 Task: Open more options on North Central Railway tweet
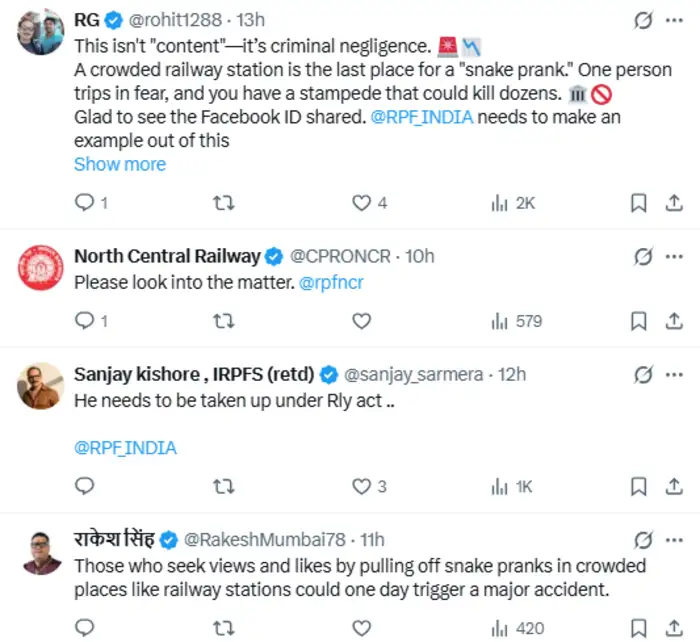click(x=675, y=256)
